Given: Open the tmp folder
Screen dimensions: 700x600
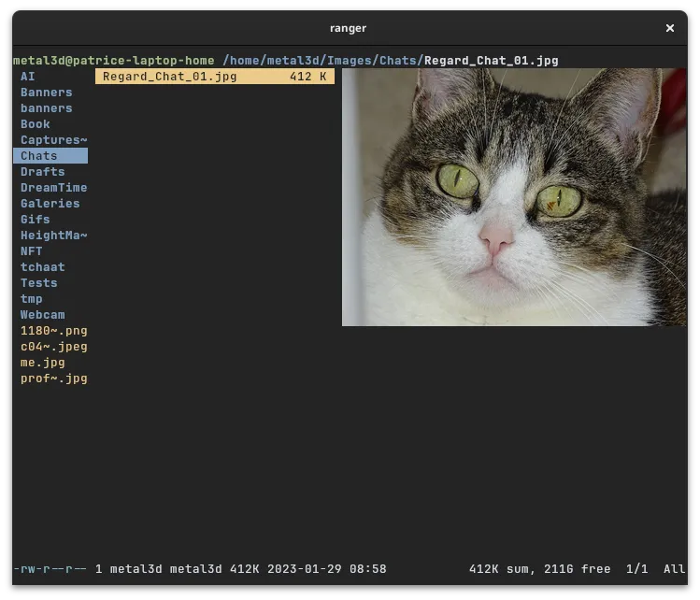Looking at the screenshot, I should (x=32, y=299).
